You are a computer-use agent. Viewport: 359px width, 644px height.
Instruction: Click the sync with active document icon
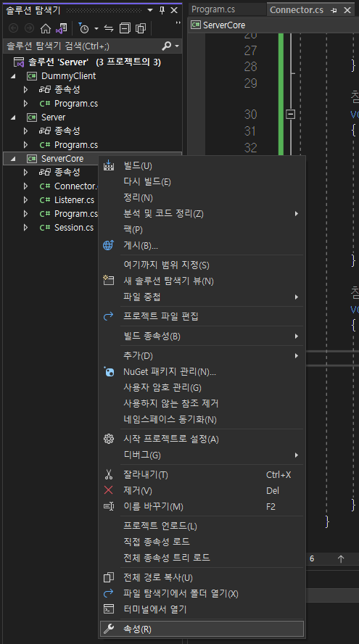tap(109, 28)
